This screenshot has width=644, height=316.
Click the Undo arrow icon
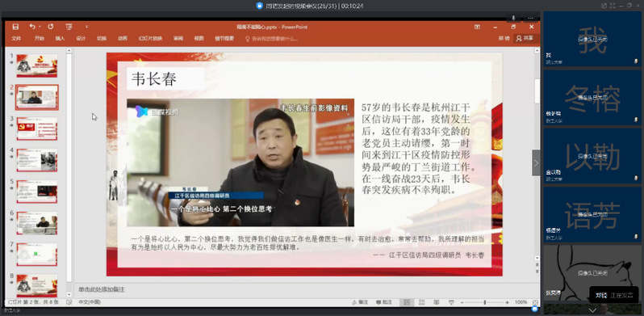[x=32, y=27]
